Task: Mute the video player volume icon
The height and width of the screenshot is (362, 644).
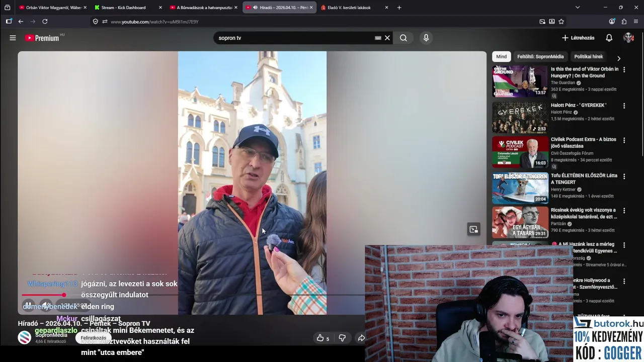Action: pos(46,305)
